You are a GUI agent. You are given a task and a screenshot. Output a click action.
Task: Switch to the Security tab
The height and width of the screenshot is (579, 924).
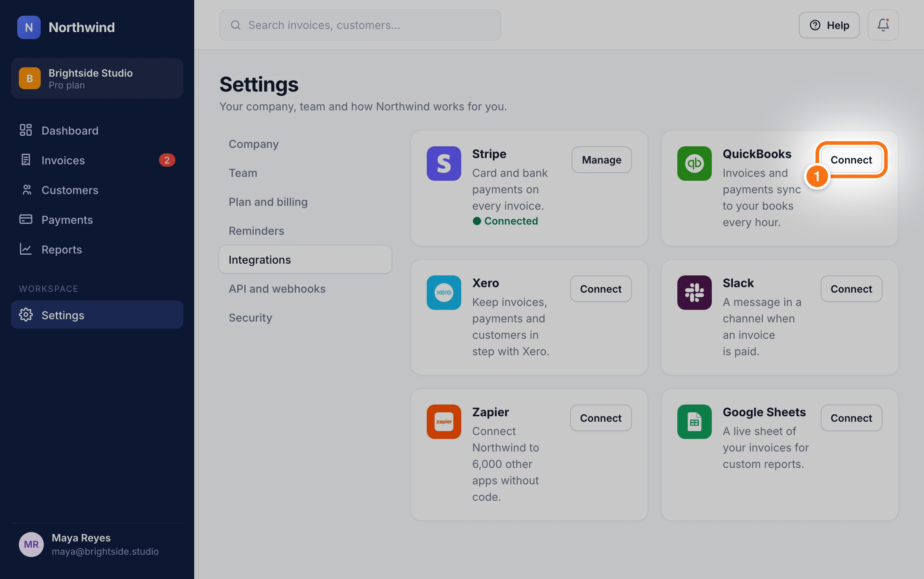pos(305,318)
